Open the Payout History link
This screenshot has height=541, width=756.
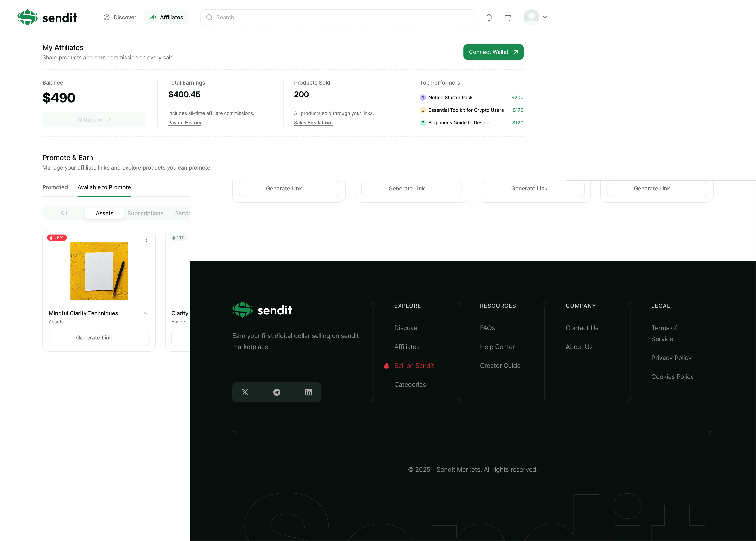pyautogui.click(x=185, y=123)
